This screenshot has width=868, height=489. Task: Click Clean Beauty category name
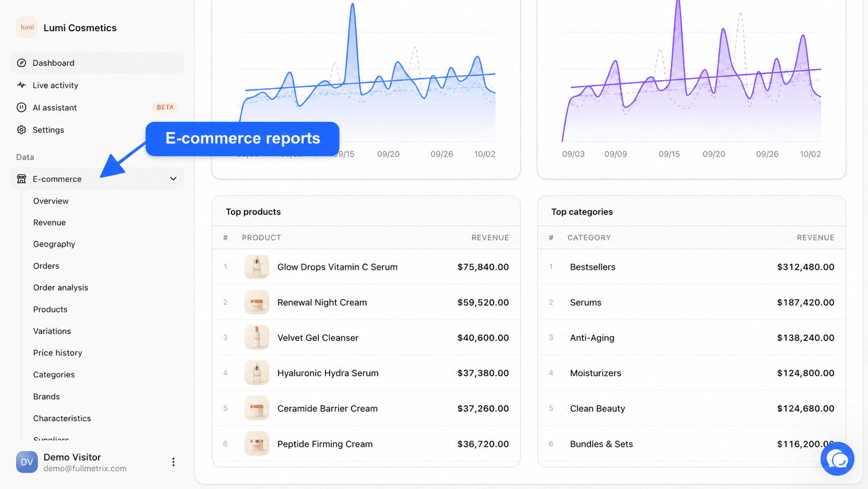point(598,408)
